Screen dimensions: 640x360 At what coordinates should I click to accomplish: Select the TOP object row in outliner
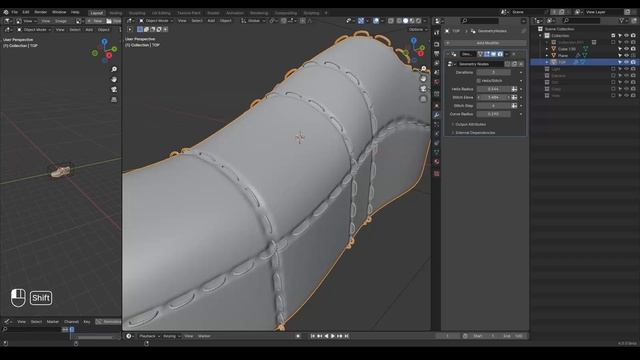tap(584, 62)
